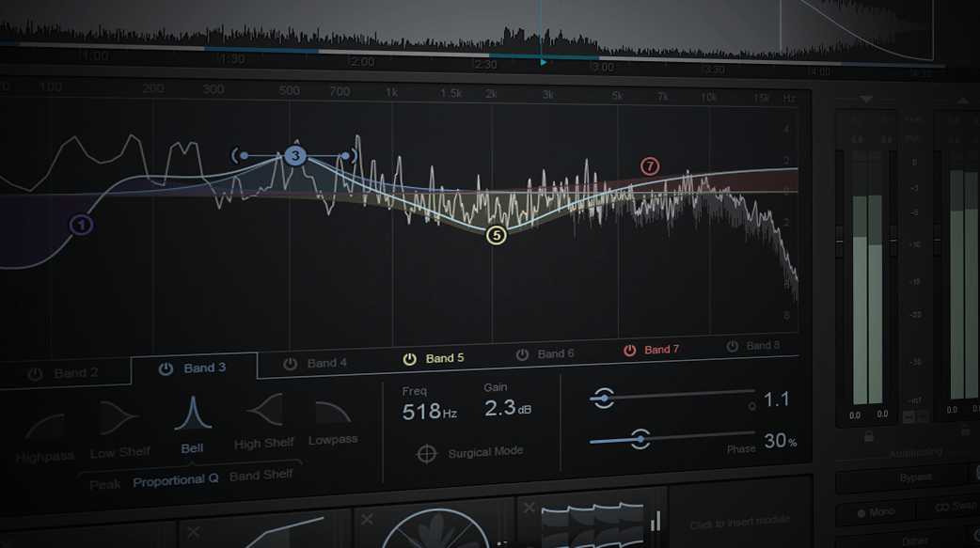Click the Q value 1.1
980x548 pixels.
pyautogui.click(x=776, y=399)
